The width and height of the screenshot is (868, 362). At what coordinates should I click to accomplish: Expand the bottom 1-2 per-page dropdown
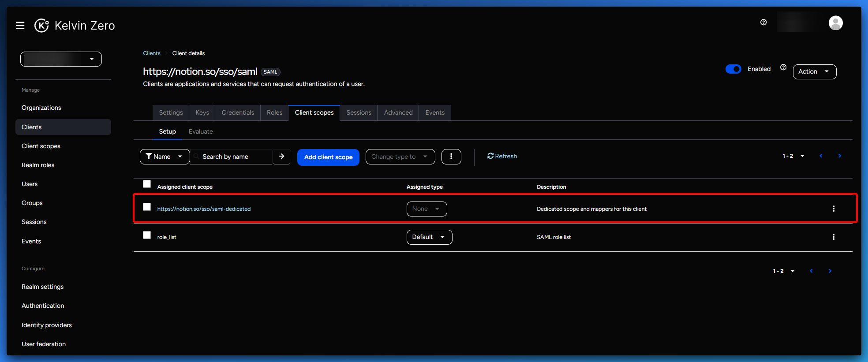[784, 271]
